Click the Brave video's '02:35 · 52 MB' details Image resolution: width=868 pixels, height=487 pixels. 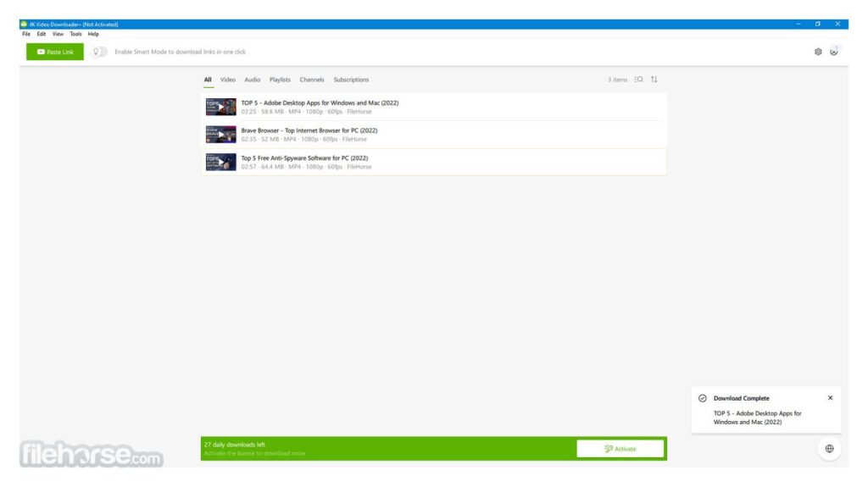pyautogui.click(x=303, y=140)
